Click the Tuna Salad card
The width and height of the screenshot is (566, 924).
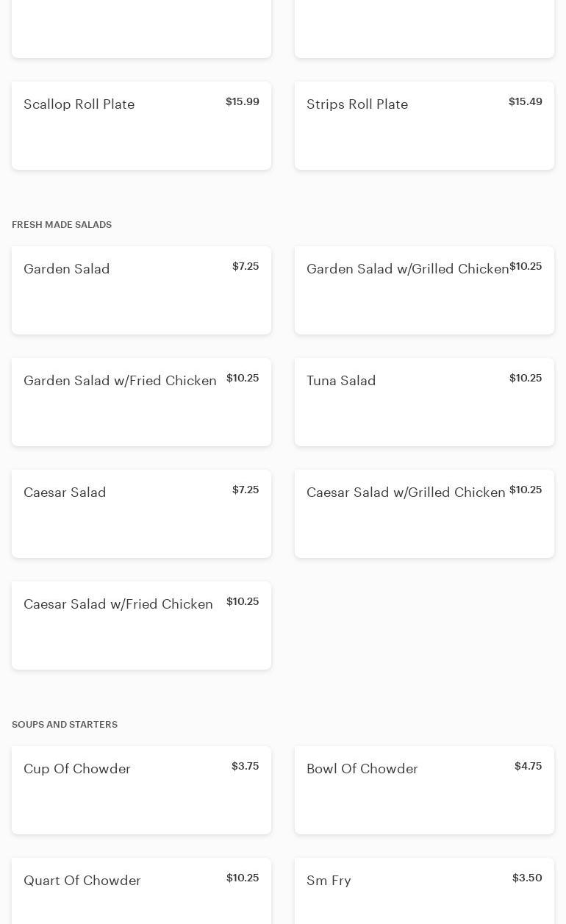[x=424, y=402]
